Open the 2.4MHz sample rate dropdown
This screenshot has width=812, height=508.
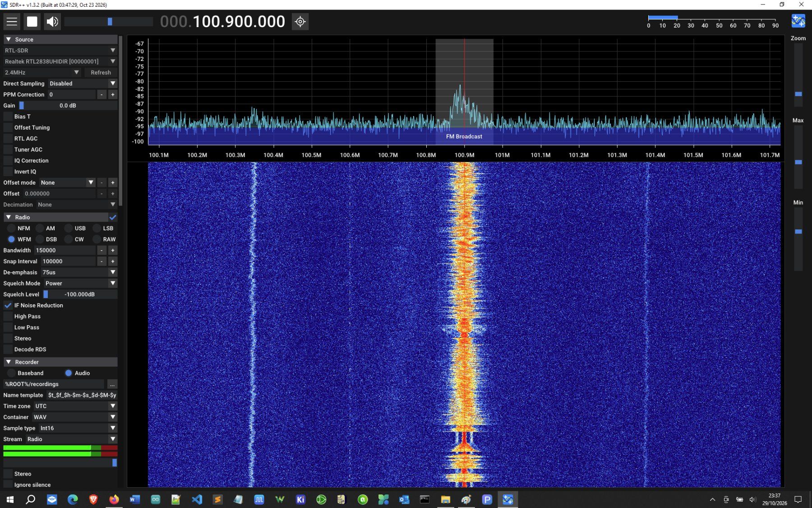coord(42,72)
